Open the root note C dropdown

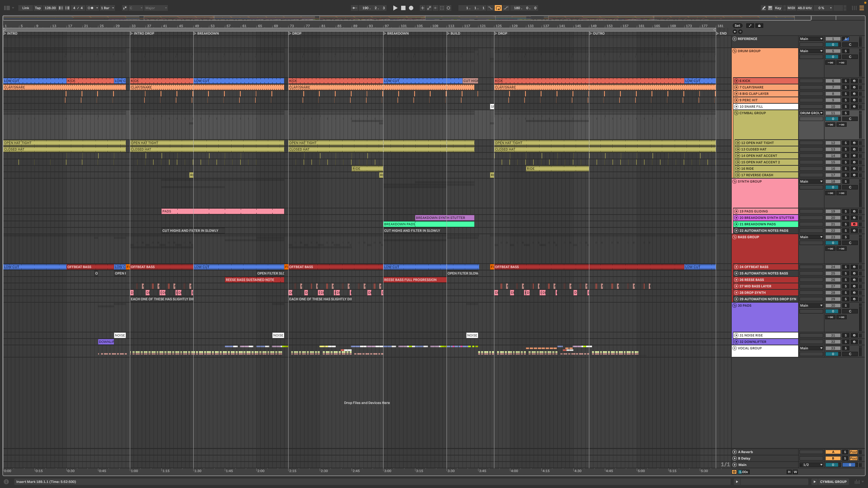click(x=136, y=8)
